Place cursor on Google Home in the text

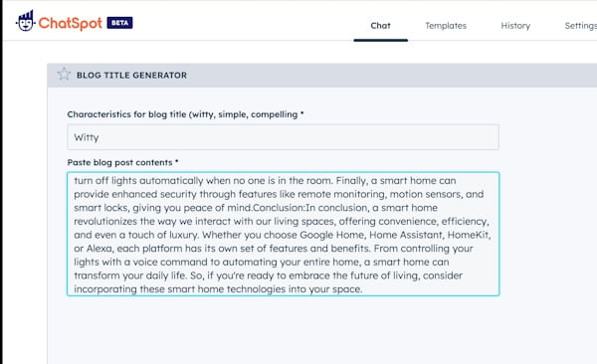tap(332, 235)
